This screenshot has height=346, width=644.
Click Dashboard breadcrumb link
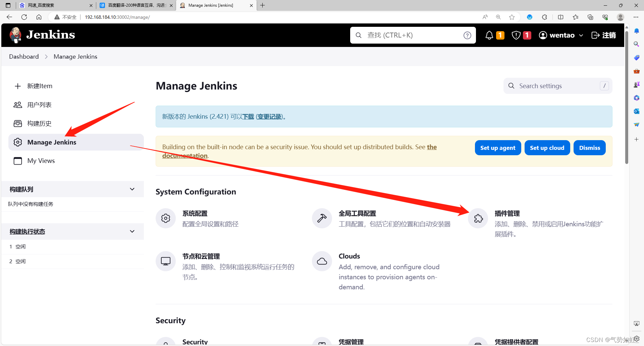click(x=24, y=57)
